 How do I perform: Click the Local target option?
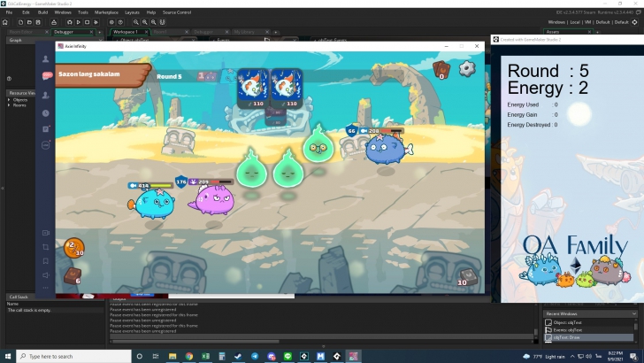[575, 22]
